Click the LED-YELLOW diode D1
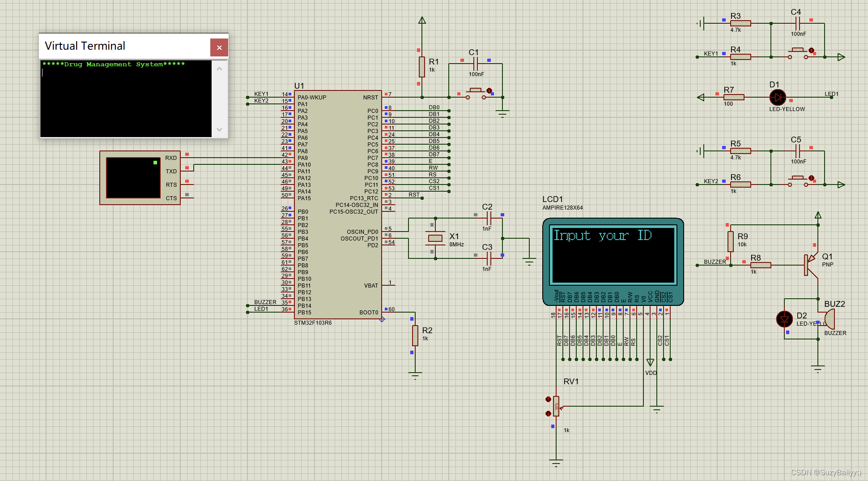Viewport: 868px width, 481px height. [778, 98]
